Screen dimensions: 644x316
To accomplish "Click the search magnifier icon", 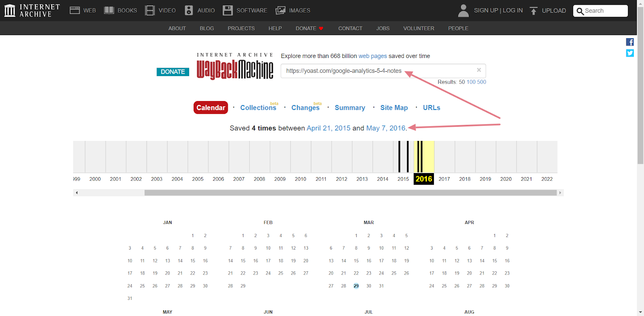I will pyautogui.click(x=580, y=11).
